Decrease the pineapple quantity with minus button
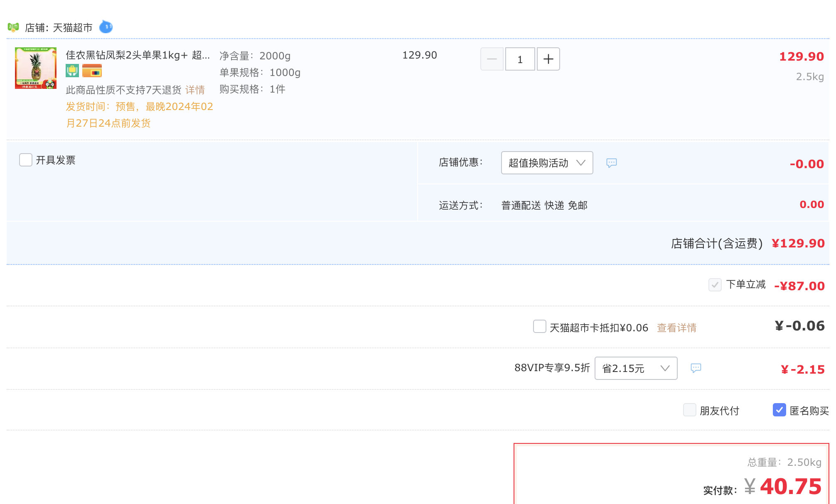Viewport: 836px width, 504px height. tap(492, 59)
